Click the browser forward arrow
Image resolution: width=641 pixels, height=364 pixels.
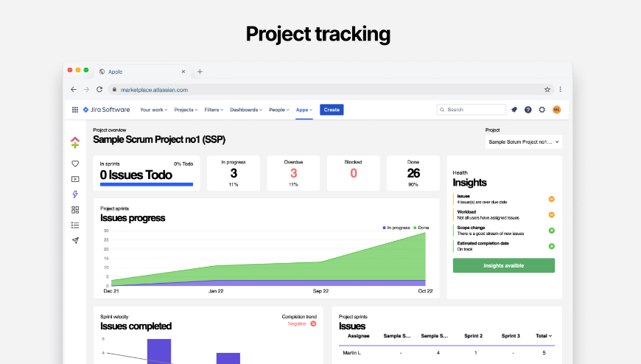point(86,90)
